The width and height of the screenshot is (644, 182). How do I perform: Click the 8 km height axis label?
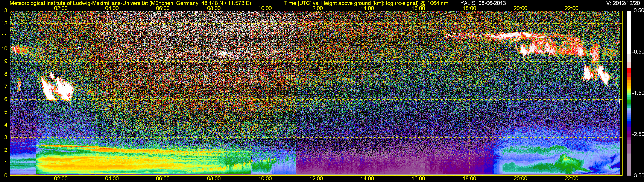tap(6, 74)
